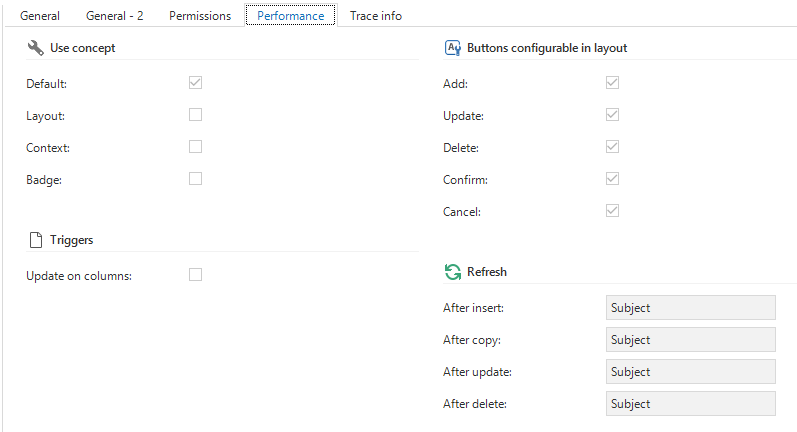The height and width of the screenshot is (432, 797).
Task: Enable Update on columns trigger
Action: coord(196,275)
